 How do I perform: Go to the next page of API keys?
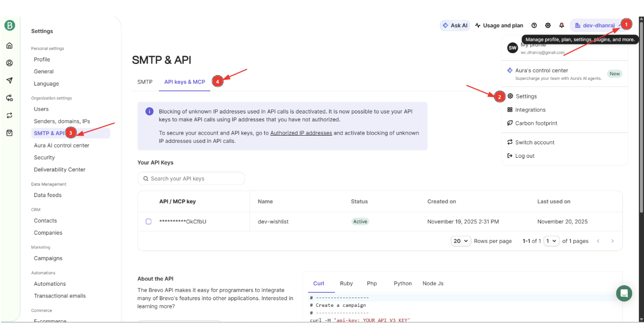pyautogui.click(x=613, y=241)
